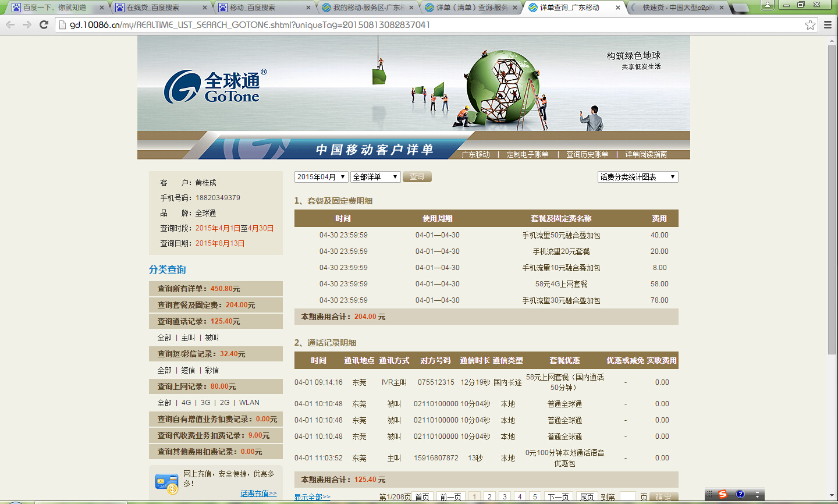Click the 查询套餐及固定费 category row
This screenshot has height=504, width=838.
coord(216,305)
